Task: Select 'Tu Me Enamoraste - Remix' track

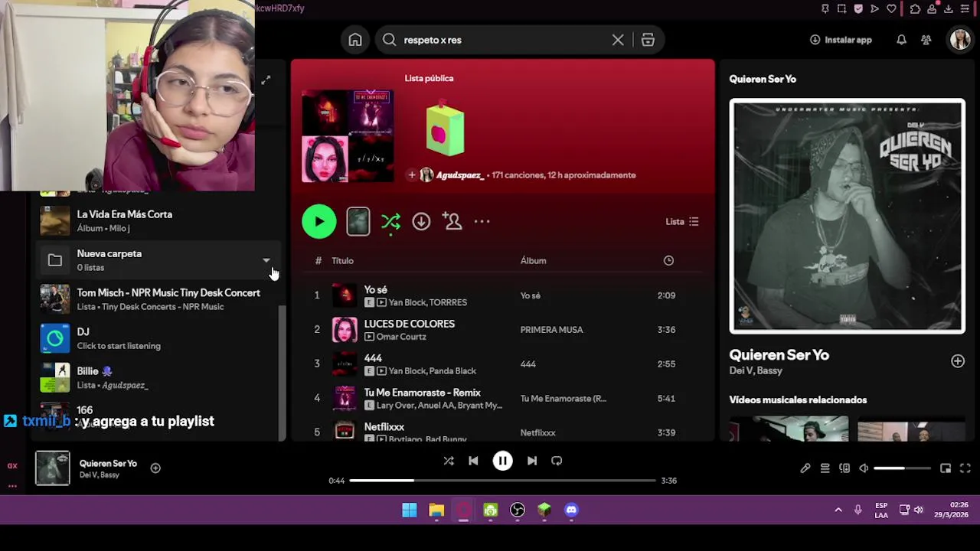Action: tap(423, 393)
